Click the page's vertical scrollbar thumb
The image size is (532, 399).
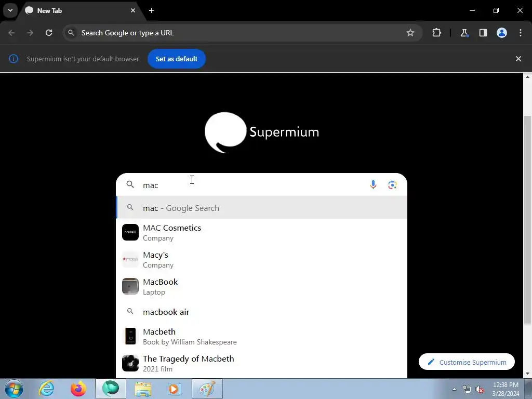[527, 220]
